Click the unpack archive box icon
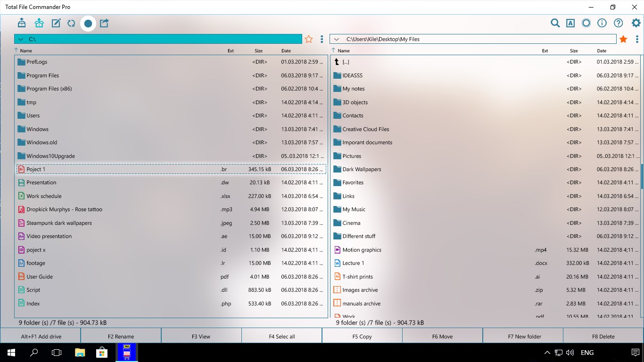The image size is (644, 362). tap(39, 23)
